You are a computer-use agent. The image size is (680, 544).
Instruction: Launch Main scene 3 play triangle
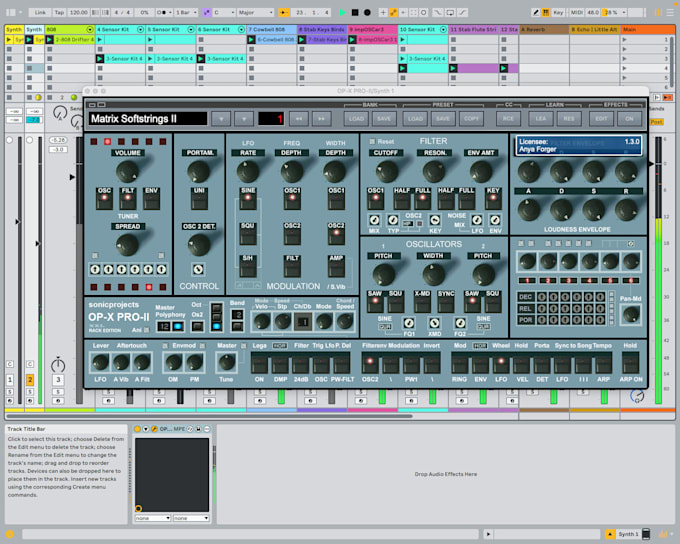point(624,59)
